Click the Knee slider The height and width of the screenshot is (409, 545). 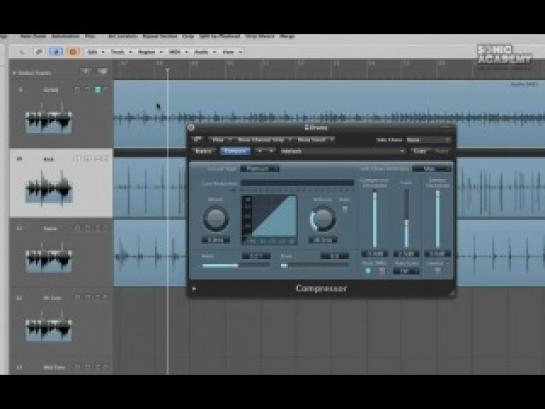click(x=315, y=265)
